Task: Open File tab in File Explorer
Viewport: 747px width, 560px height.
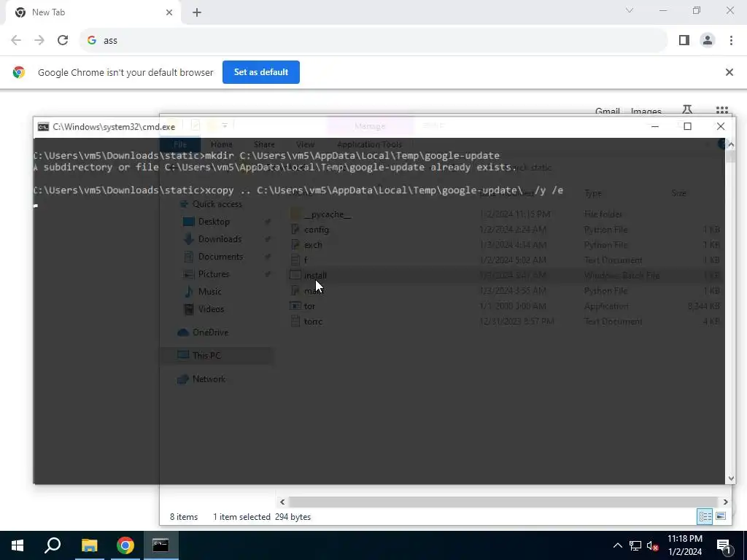Action: tap(180, 144)
